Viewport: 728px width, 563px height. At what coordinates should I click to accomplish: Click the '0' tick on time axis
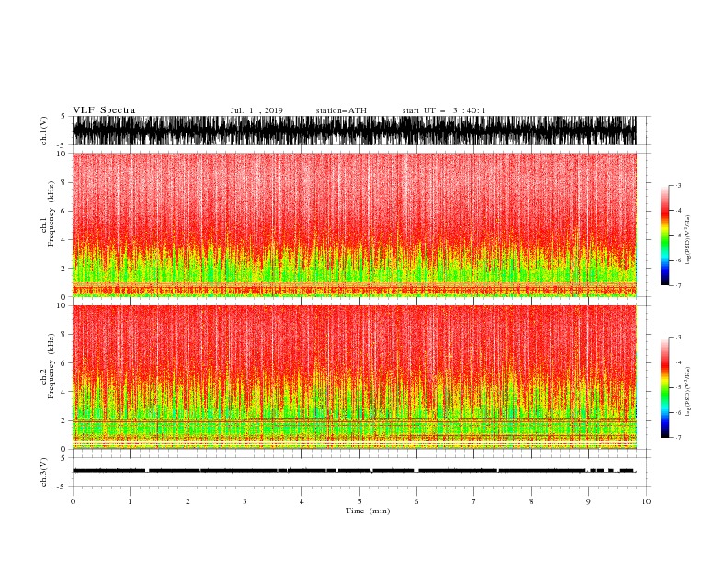(73, 501)
